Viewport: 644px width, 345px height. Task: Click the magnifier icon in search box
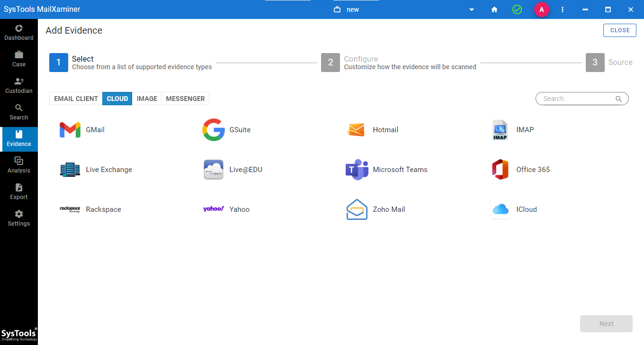(618, 99)
